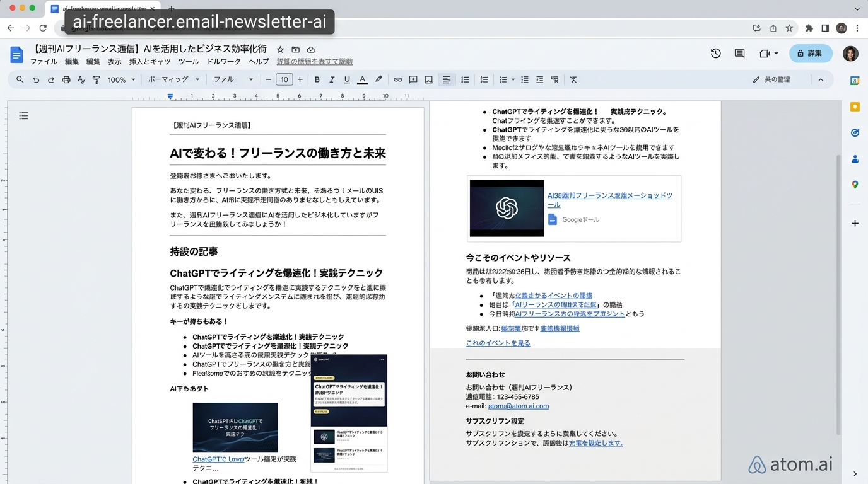The height and width of the screenshot is (484, 868).
Task: Open the ファイル menu
Action: tap(44, 62)
